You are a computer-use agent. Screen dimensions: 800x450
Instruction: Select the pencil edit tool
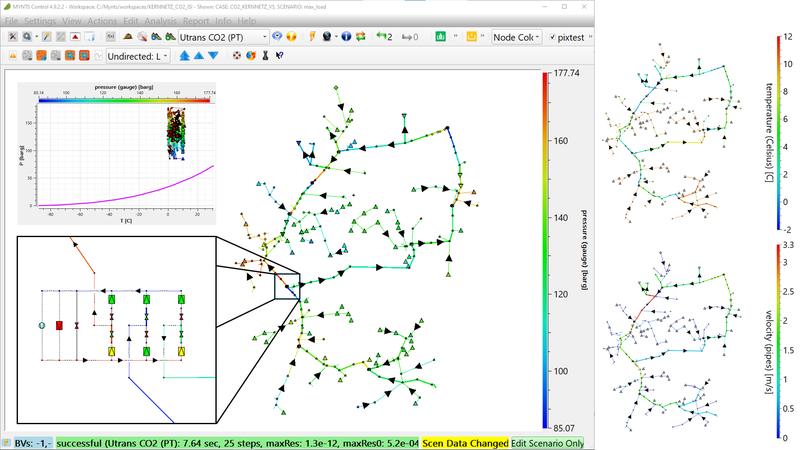[x=46, y=37]
